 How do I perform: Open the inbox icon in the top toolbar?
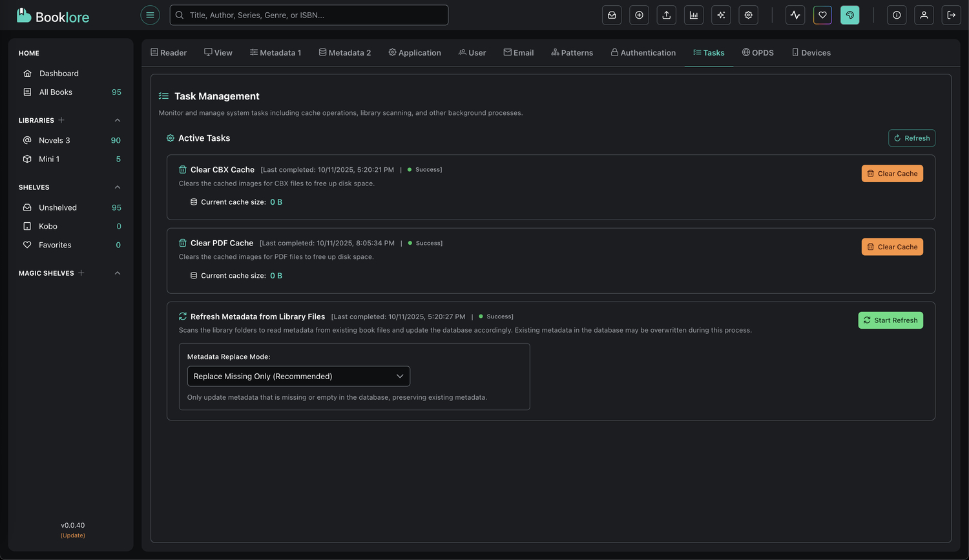click(x=611, y=15)
